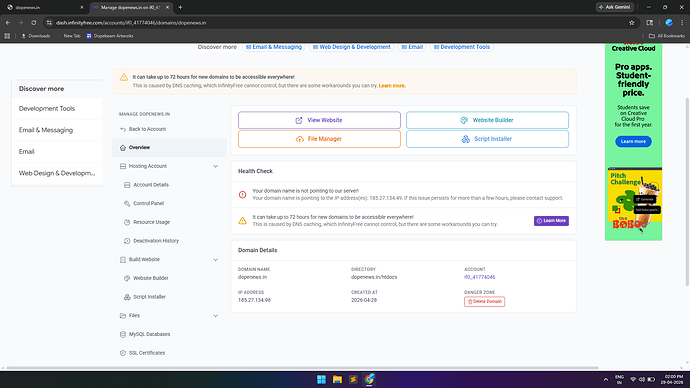The width and height of the screenshot is (690, 388).
Task: Open the Email link in the top Discover more row
Action: point(412,47)
